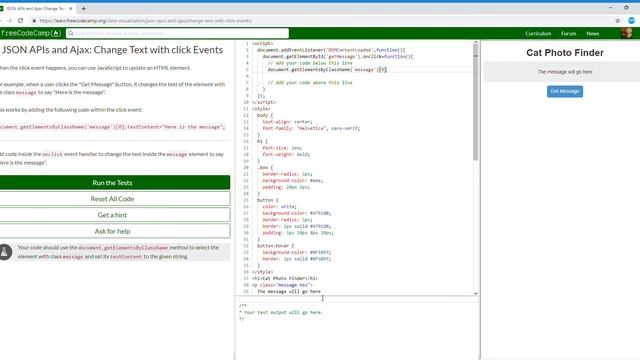The height and width of the screenshot is (360, 640).
Task: Click the text-align: center code line
Action: (x=287, y=122)
